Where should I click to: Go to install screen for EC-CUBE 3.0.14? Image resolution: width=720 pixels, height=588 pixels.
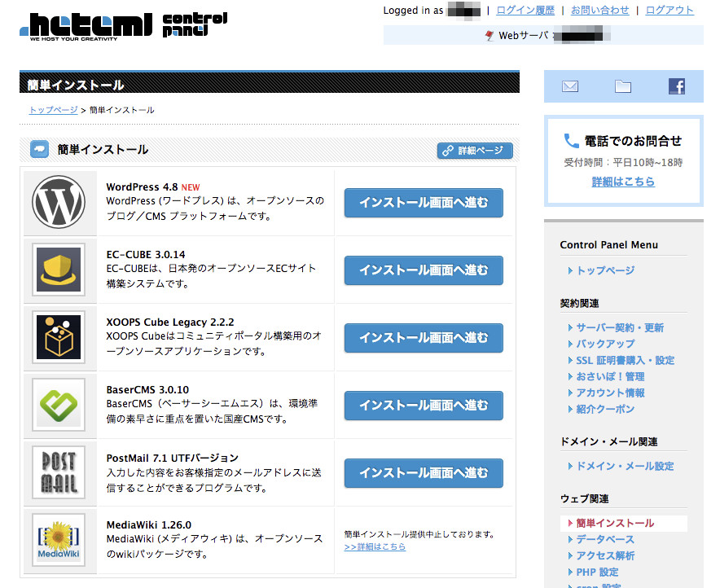[424, 270]
